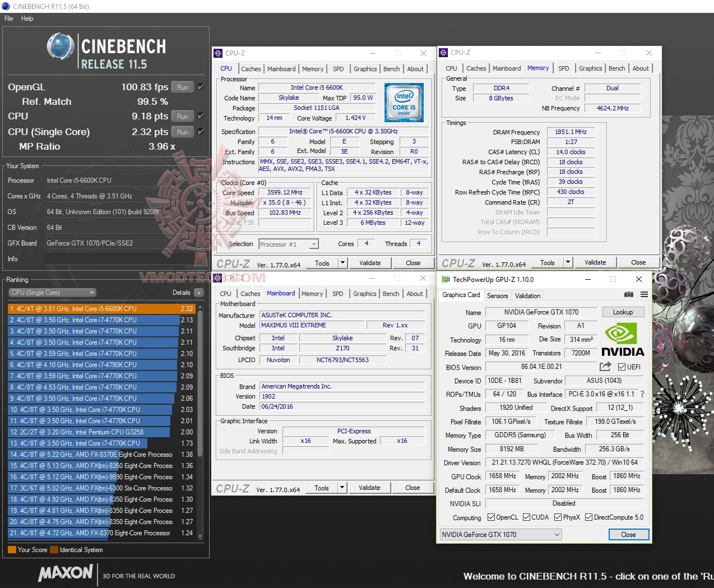
Task: Open the ranking CPU (Single Core) dropdown
Action: [x=53, y=293]
